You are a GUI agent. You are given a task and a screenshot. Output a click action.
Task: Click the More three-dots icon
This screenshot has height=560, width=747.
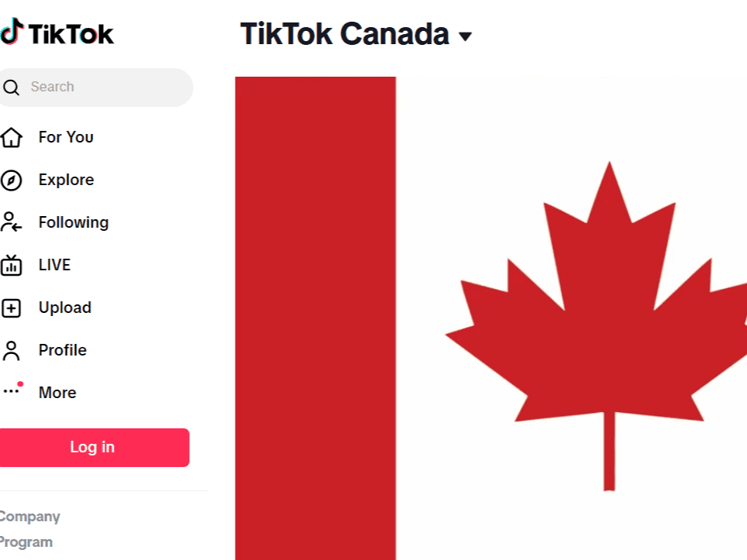[x=11, y=391]
